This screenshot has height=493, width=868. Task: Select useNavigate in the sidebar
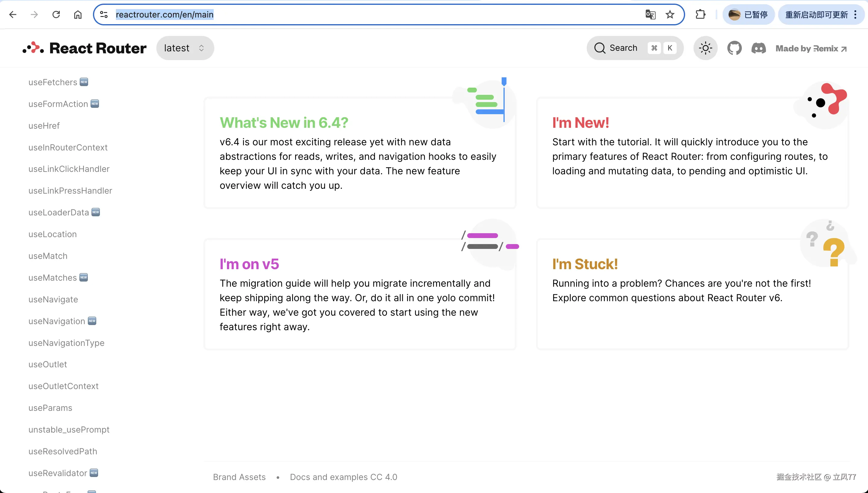point(53,299)
